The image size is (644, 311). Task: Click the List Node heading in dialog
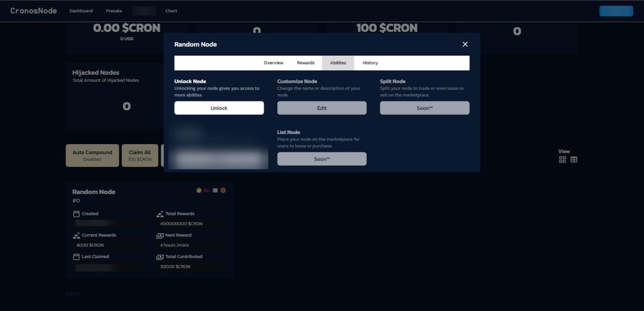coord(289,132)
